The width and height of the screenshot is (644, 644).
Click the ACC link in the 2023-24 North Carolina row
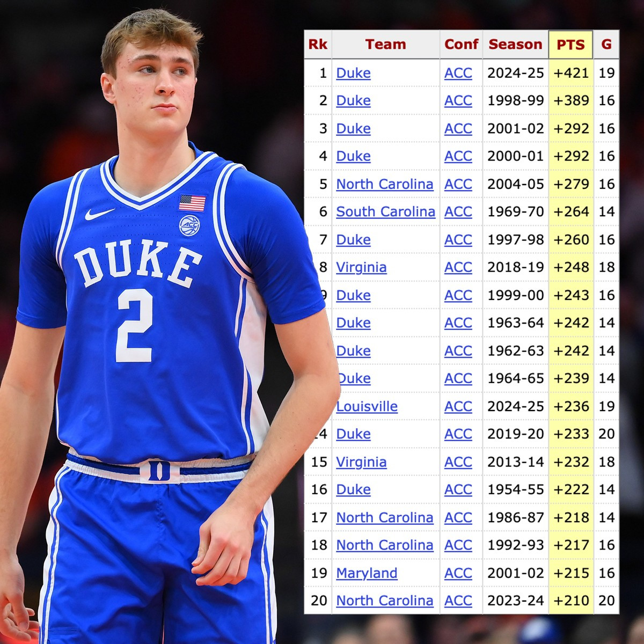click(x=458, y=601)
